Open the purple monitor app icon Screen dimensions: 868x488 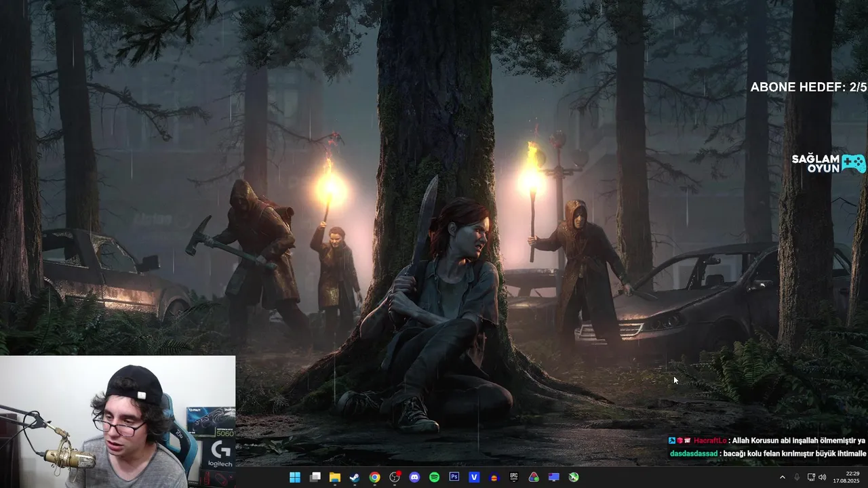(554, 477)
